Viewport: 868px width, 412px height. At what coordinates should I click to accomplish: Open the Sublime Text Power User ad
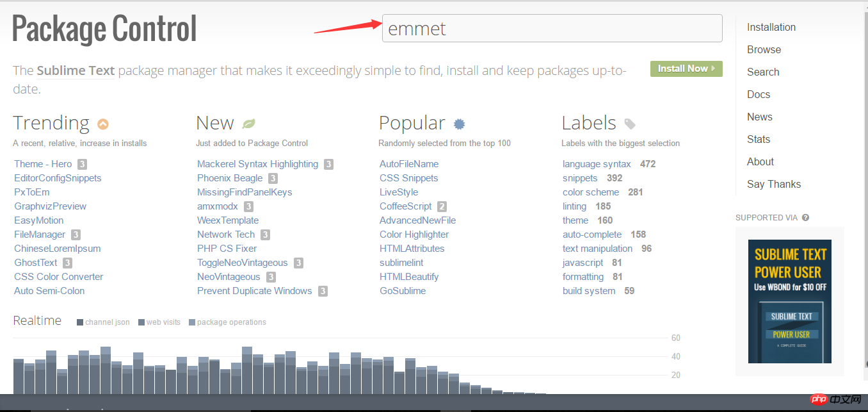(x=790, y=301)
